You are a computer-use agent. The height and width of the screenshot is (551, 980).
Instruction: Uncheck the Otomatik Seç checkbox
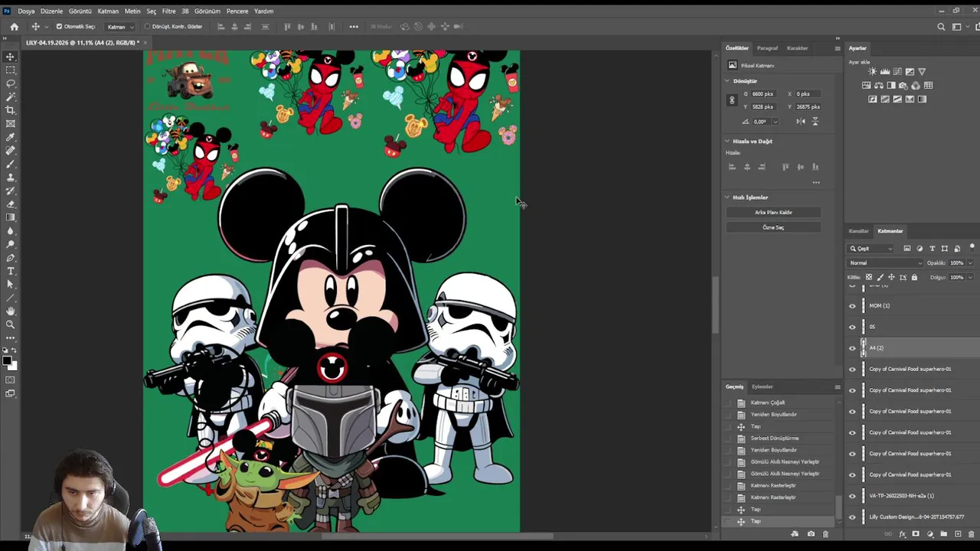point(59,27)
